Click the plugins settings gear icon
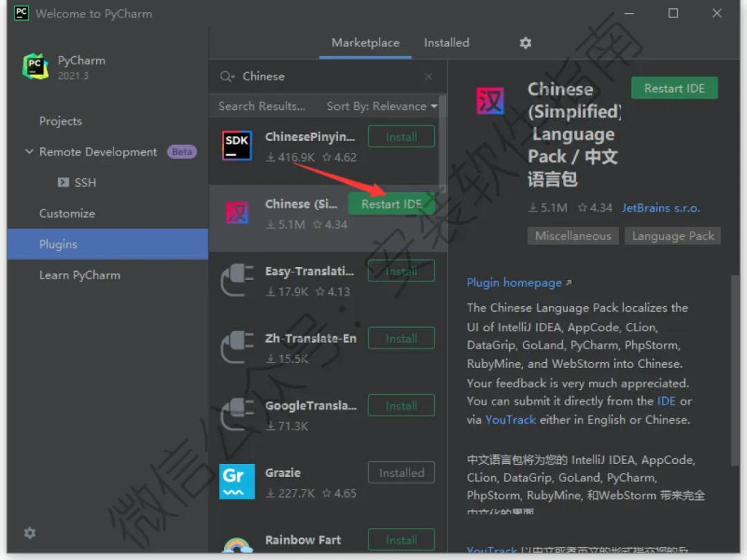Image resolution: width=747 pixels, height=560 pixels. (x=525, y=43)
